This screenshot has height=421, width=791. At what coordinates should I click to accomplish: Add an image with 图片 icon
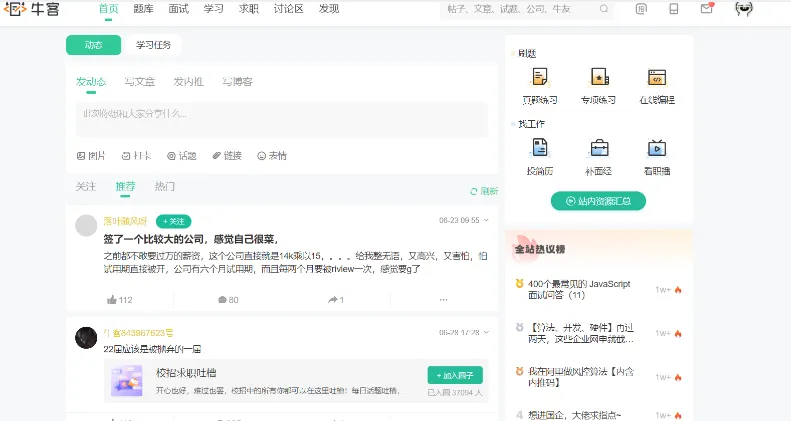pyautogui.click(x=91, y=156)
